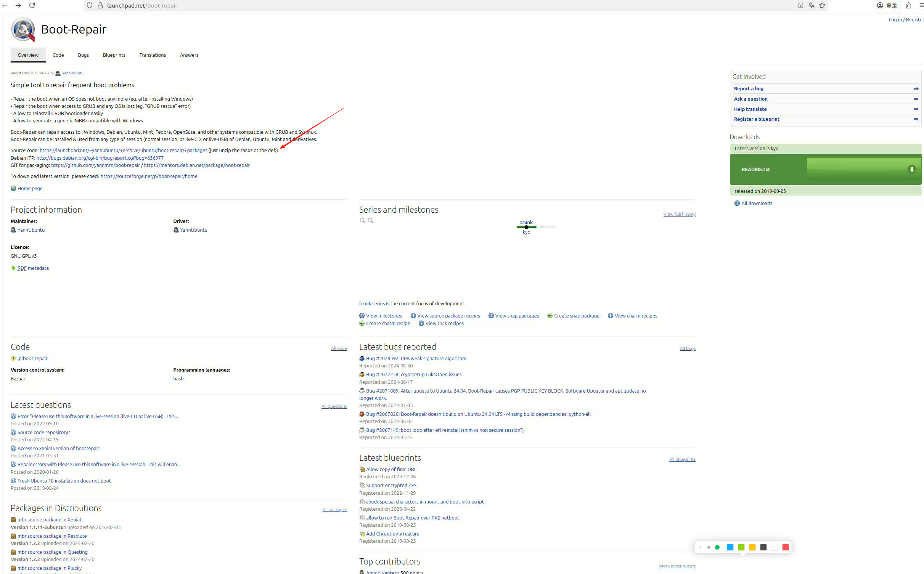Pick the yellow annotation color swatch
Image resolution: width=924 pixels, height=574 pixels.
pos(752,547)
